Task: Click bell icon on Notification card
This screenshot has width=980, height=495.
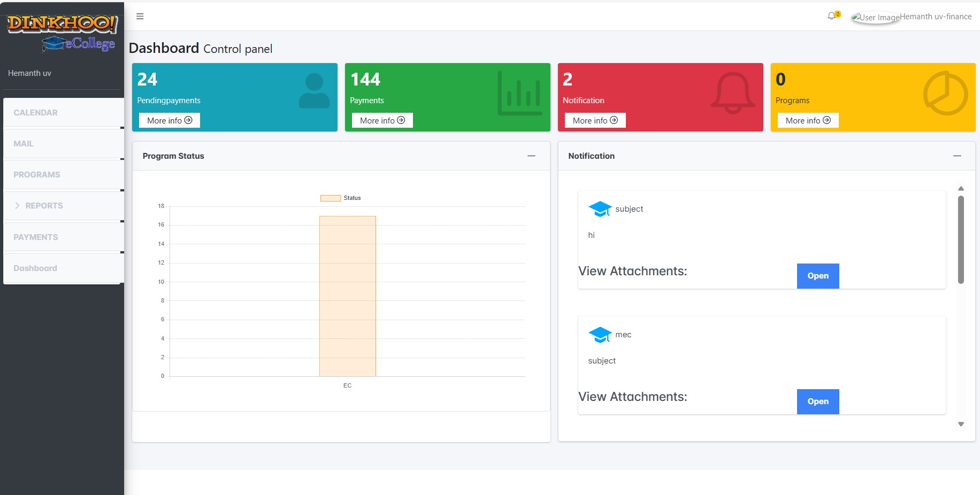Action: (x=733, y=93)
